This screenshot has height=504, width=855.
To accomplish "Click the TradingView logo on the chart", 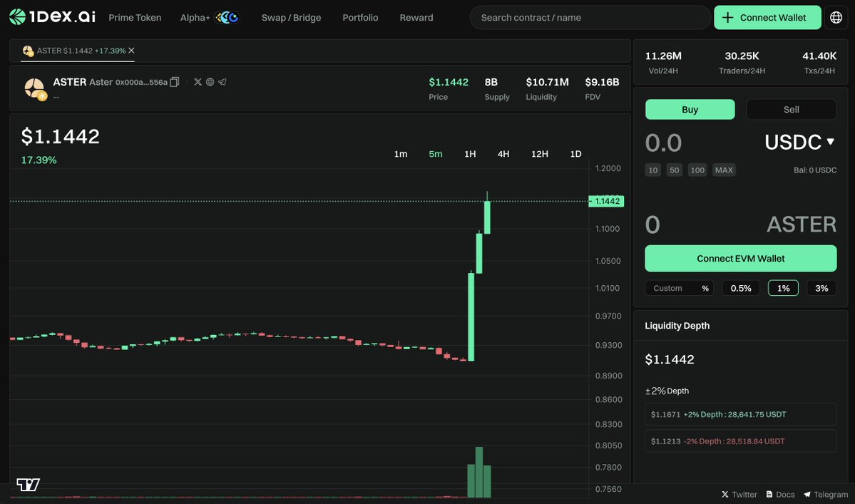I will click(x=27, y=485).
